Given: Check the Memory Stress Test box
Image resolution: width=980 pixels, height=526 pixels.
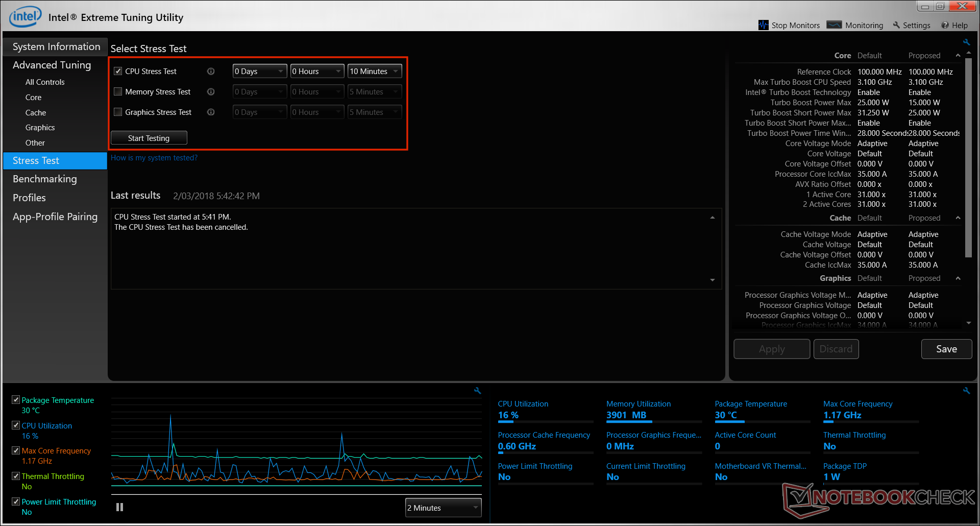Looking at the screenshot, I should click(118, 91).
